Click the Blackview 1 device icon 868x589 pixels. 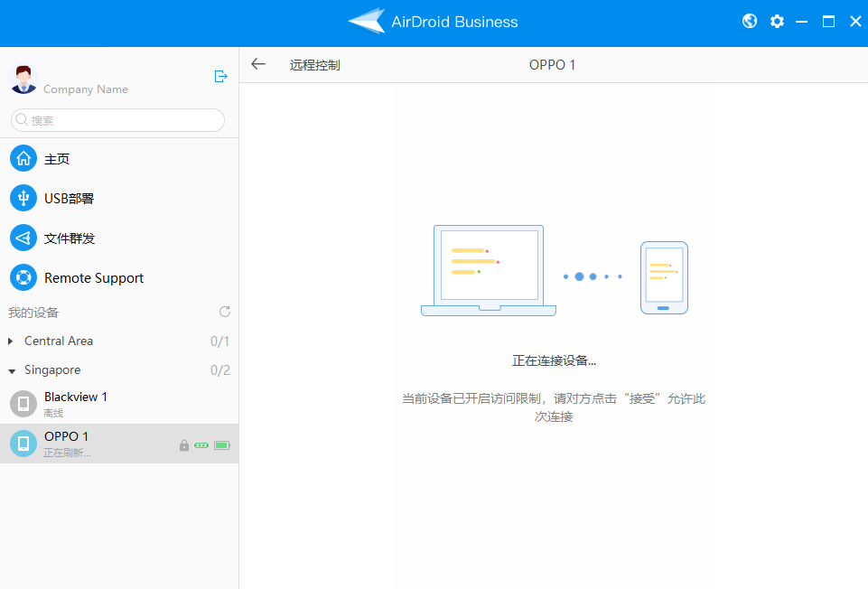pos(23,404)
